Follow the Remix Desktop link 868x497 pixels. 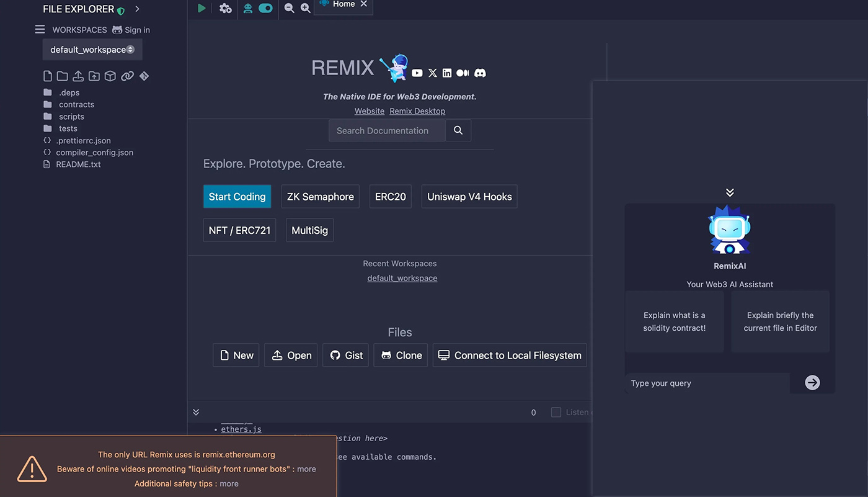tap(417, 111)
